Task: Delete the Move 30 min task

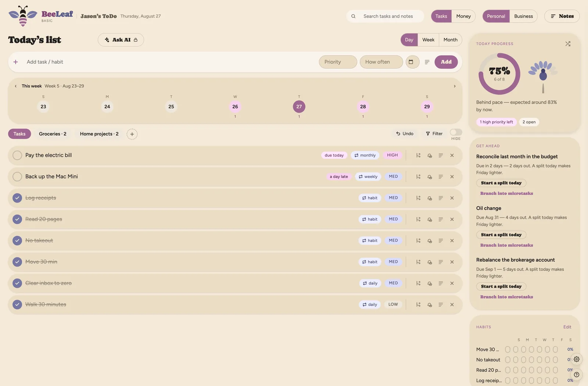Action: (x=452, y=262)
